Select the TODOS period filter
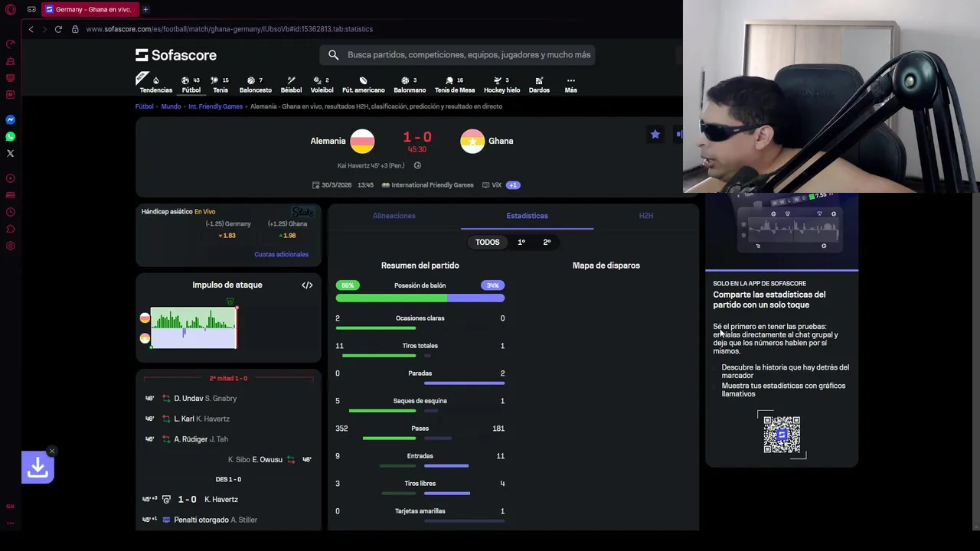Screen dimensions: 980x551 (488, 243)
